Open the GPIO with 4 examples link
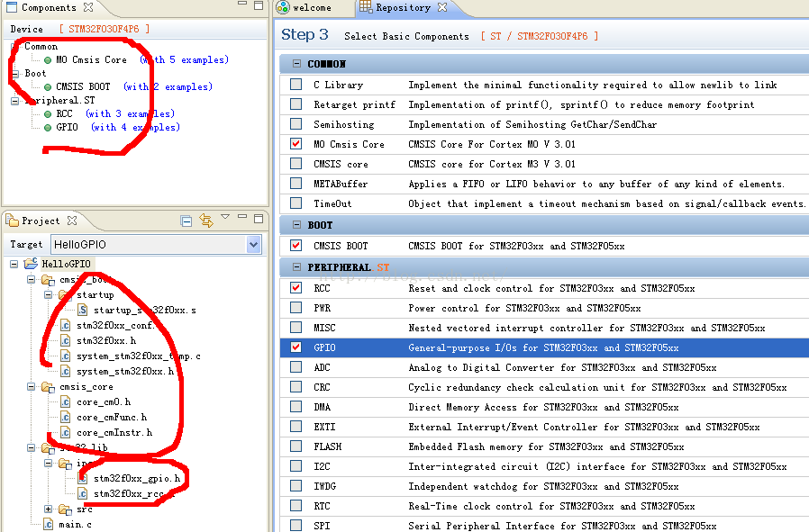 coord(135,127)
